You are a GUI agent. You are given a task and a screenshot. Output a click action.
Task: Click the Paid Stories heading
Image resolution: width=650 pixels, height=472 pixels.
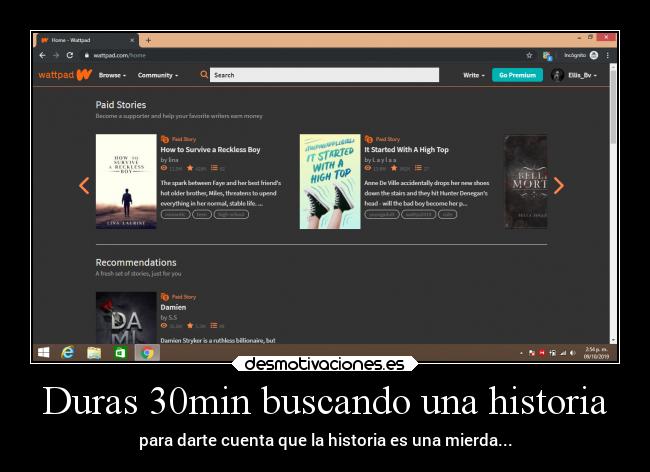[x=121, y=105]
